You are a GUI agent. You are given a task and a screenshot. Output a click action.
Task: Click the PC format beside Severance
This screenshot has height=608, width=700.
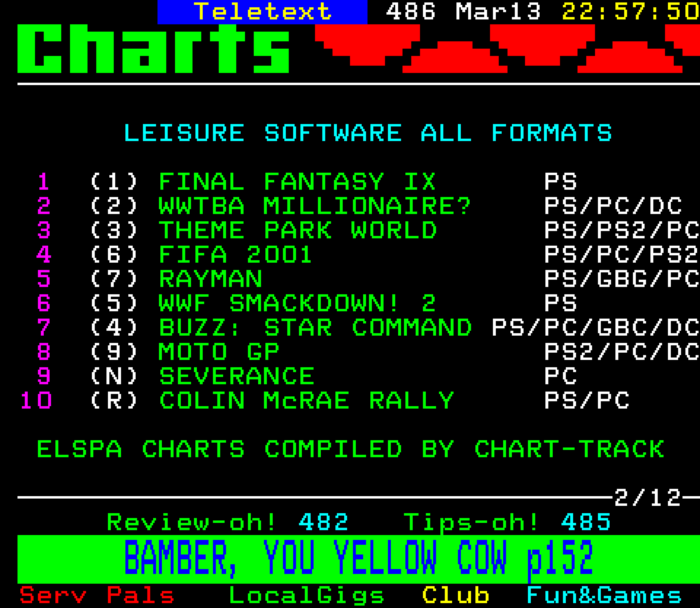pyautogui.click(x=561, y=376)
